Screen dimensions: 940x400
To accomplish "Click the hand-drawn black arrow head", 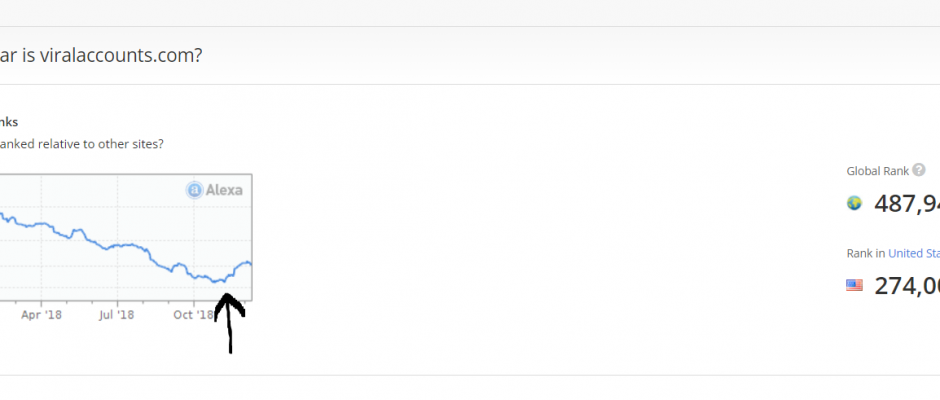I will pos(229,305).
